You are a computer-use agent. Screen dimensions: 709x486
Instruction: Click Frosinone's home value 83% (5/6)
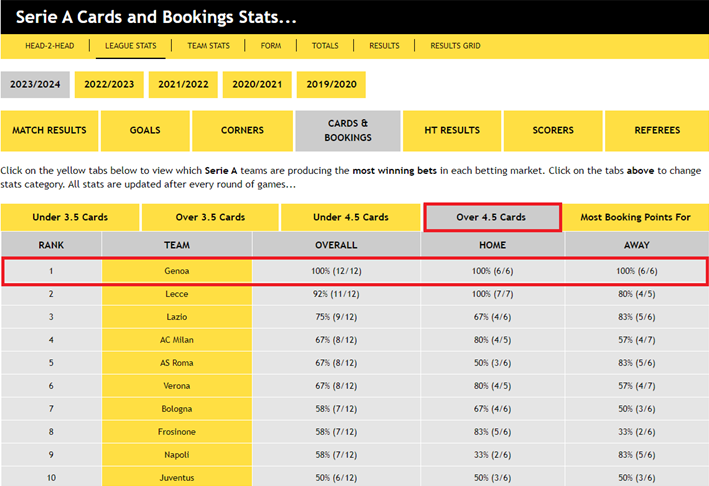tap(492, 432)
